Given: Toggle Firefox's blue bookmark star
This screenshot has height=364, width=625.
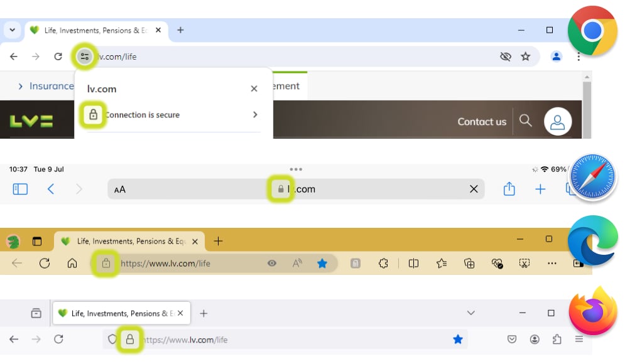Looking at the screenshot, I should pos(457,340).
